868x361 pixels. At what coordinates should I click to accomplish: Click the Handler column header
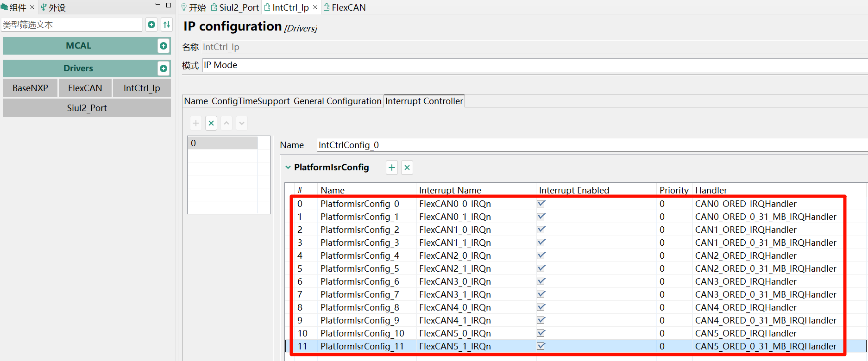pos(711,190)
